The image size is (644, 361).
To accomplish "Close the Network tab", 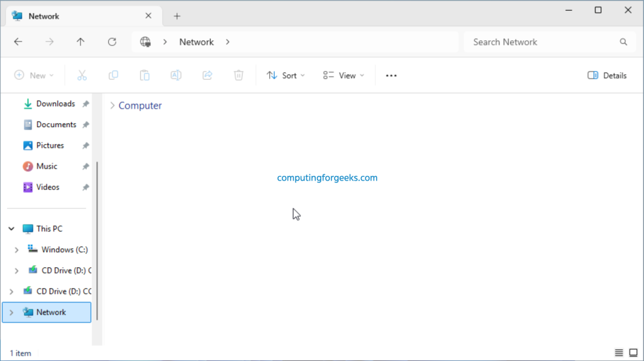I will click(x=148, y=16).
